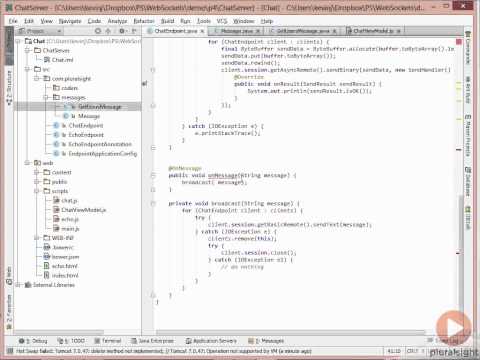Collapse the scripts folder
This screenshot has height=360, width=480.
[x=37, y=191]
